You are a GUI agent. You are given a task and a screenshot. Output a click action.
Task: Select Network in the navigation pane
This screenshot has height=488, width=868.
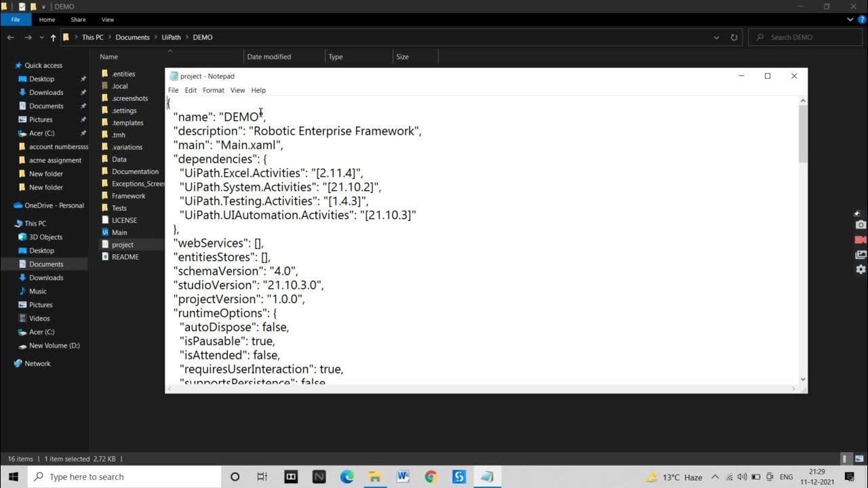tap(37, 364)
